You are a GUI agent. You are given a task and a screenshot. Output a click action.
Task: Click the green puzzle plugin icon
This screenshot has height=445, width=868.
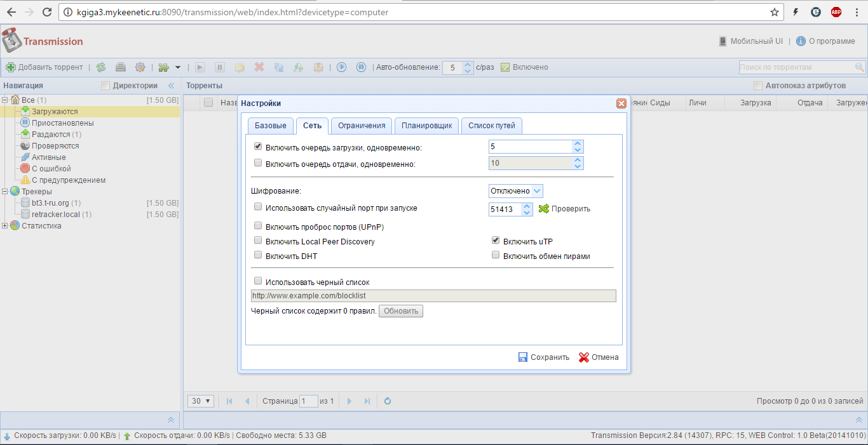point(164,67)
